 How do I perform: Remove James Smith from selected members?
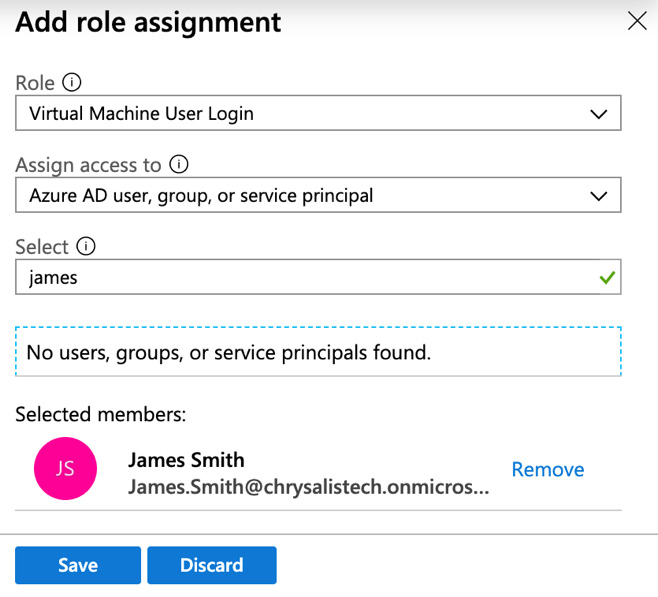tap(547, 469)
